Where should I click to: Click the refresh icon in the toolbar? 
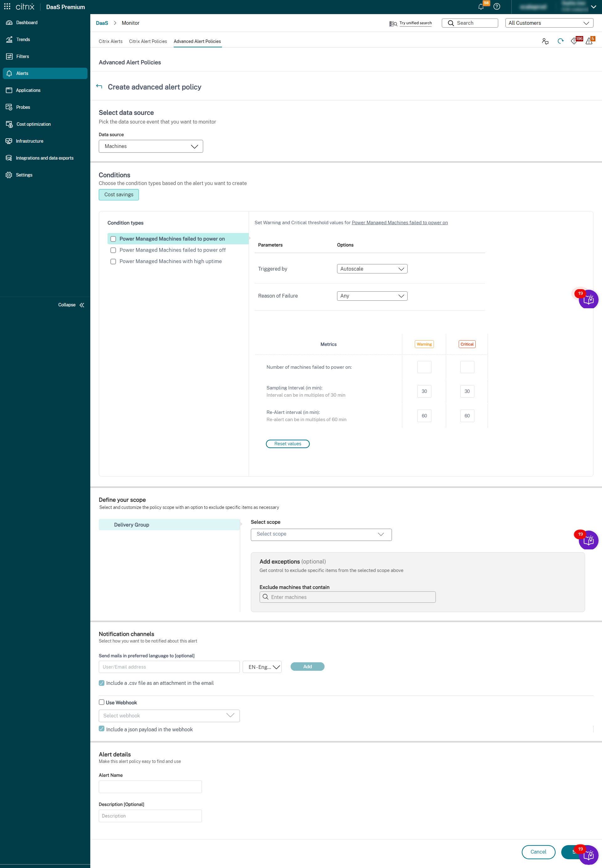pyautogui.click(x=560, y=41)
